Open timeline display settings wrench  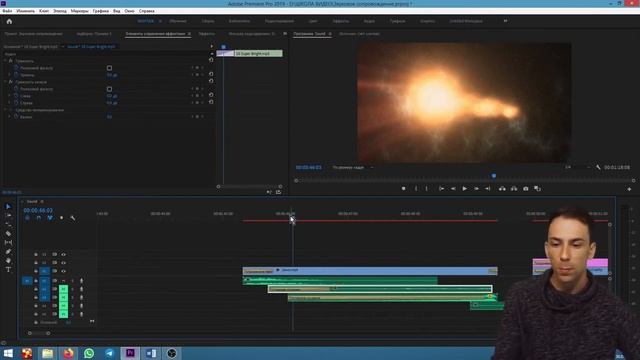(x=73, y=218)
